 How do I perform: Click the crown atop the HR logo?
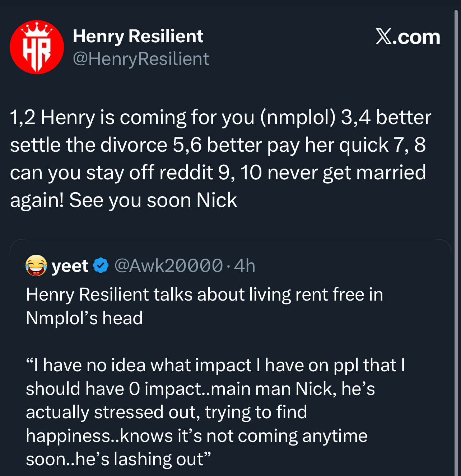tap(37, 29)
